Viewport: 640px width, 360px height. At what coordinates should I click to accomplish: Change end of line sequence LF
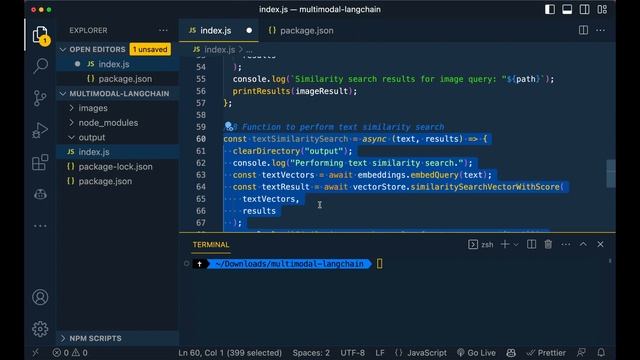(380, 353)
